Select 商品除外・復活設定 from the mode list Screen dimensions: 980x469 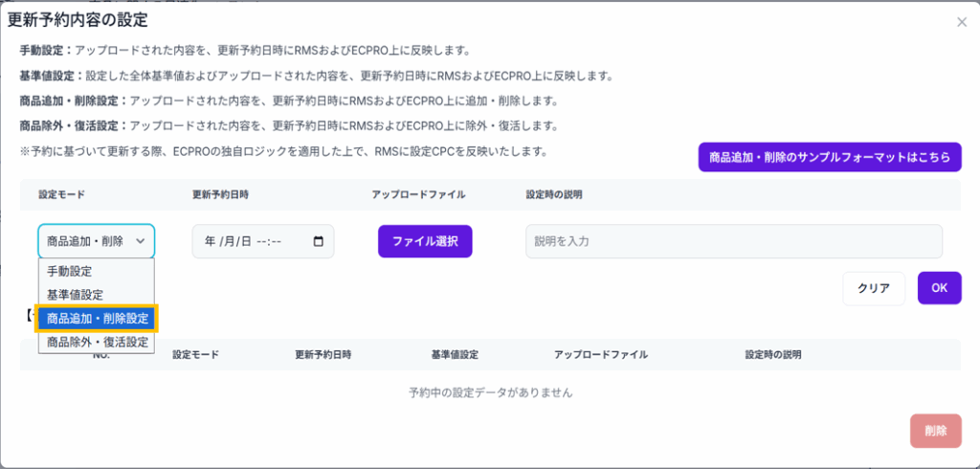pyautogui.click(x=97, y=342)
